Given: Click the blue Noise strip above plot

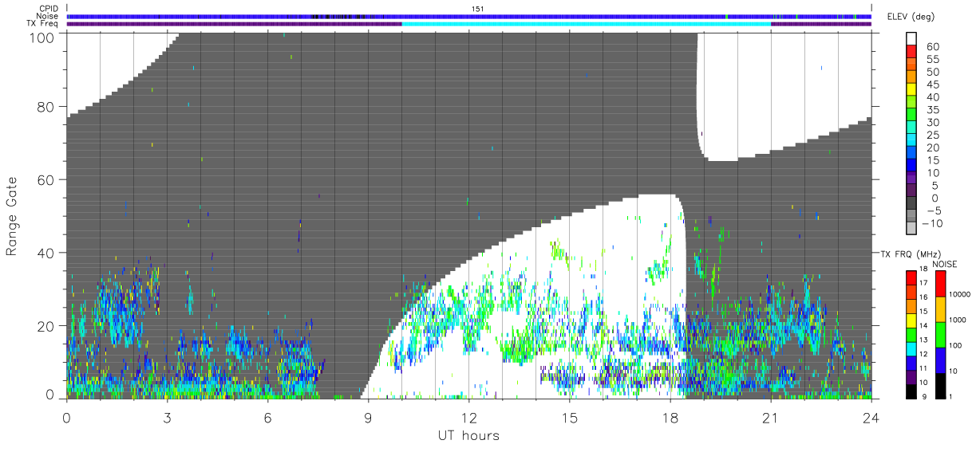Looking at the screenshot, I should tap(469, 16).
